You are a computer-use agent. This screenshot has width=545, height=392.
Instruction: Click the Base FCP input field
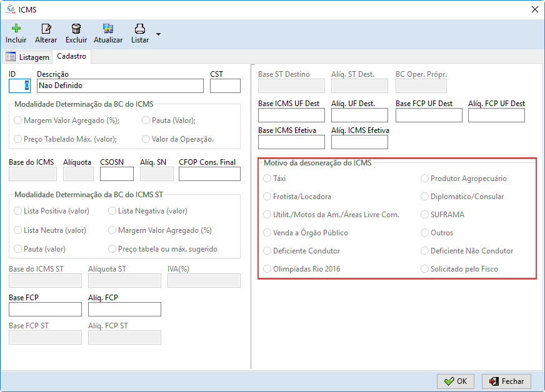coord(45,309)
